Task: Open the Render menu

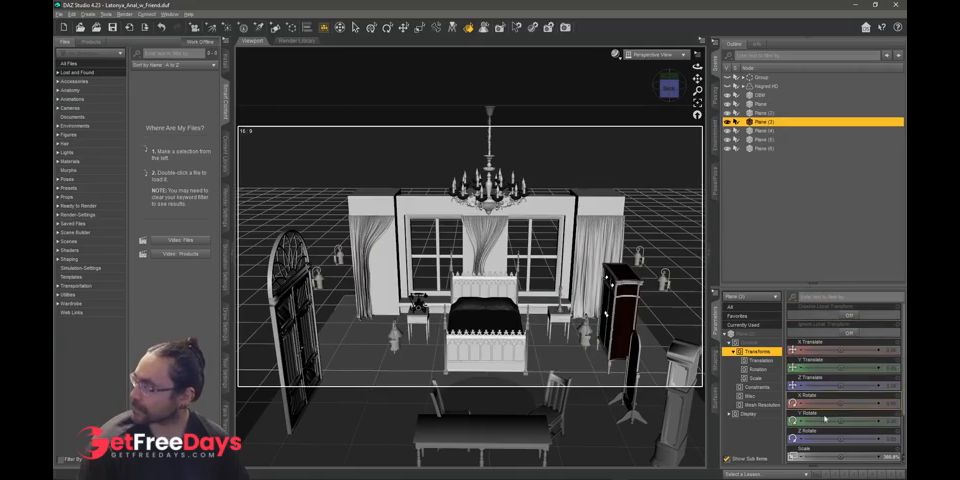Action: pos(124,14)
